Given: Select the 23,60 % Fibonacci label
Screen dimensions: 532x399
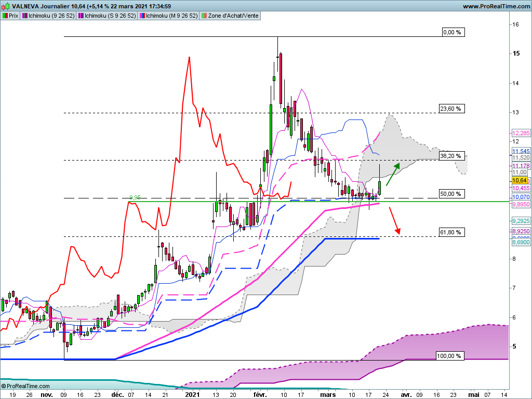Looking at the screenshot, I should coord(451,109).
